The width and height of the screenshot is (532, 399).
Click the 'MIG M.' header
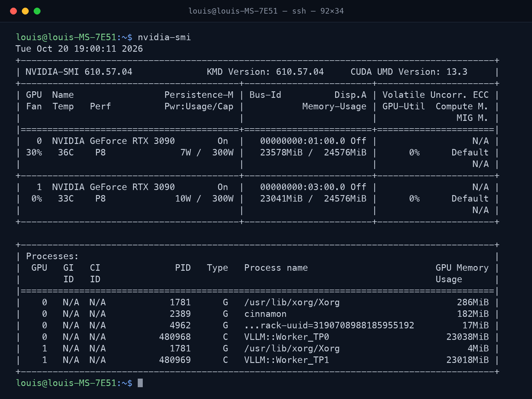click(472, 118)
